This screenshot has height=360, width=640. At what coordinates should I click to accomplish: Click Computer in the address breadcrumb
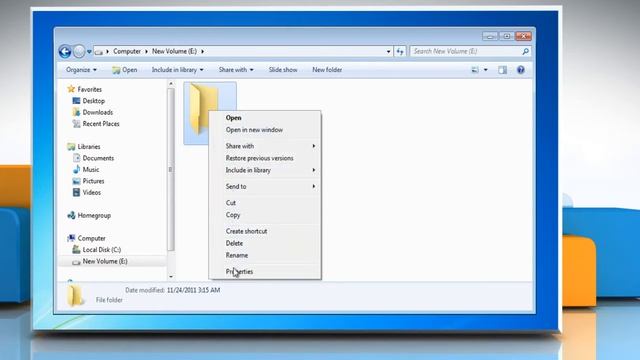127,51
